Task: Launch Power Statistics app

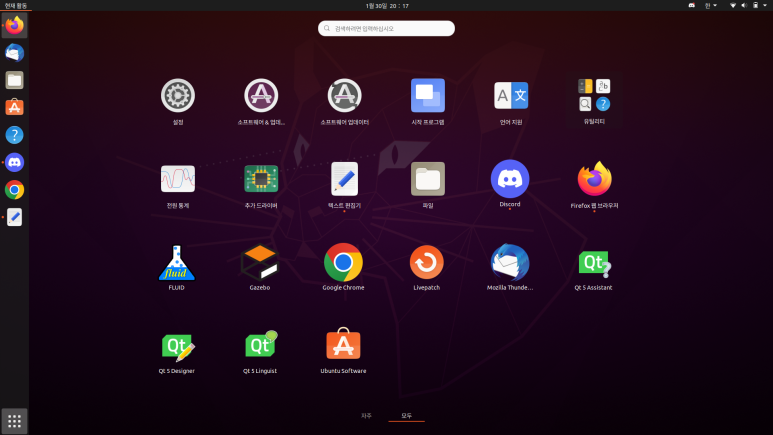Action: tap(178, 179)
